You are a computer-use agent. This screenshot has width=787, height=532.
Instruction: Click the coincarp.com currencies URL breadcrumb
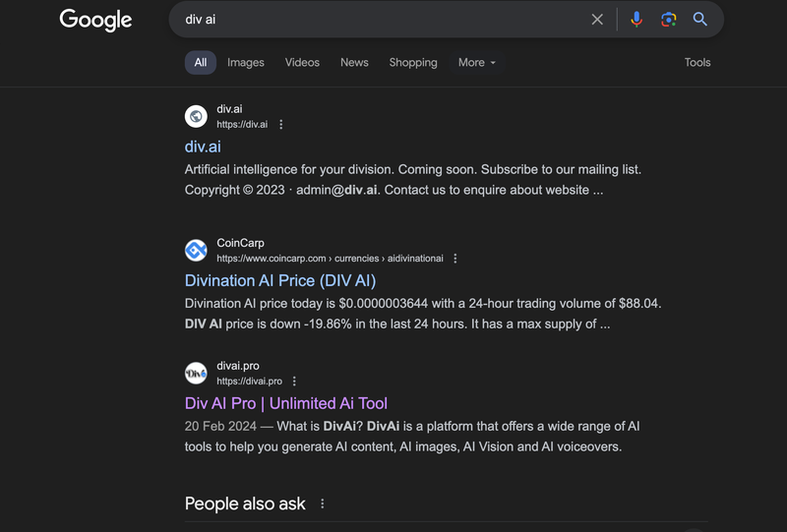[330, 259]
